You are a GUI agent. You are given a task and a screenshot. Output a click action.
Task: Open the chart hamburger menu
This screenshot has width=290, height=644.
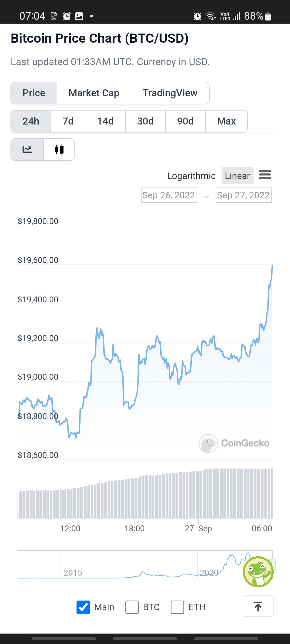point(265,175)
